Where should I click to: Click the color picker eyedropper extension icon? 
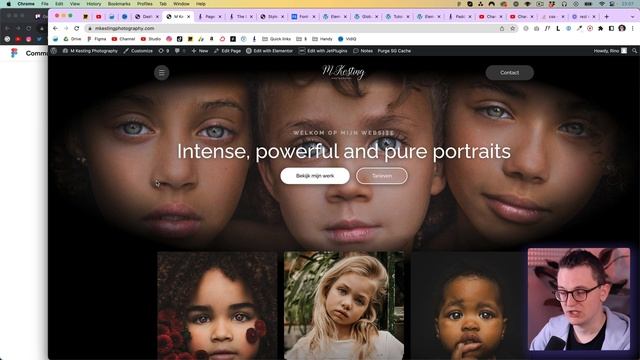coord(579,29)
